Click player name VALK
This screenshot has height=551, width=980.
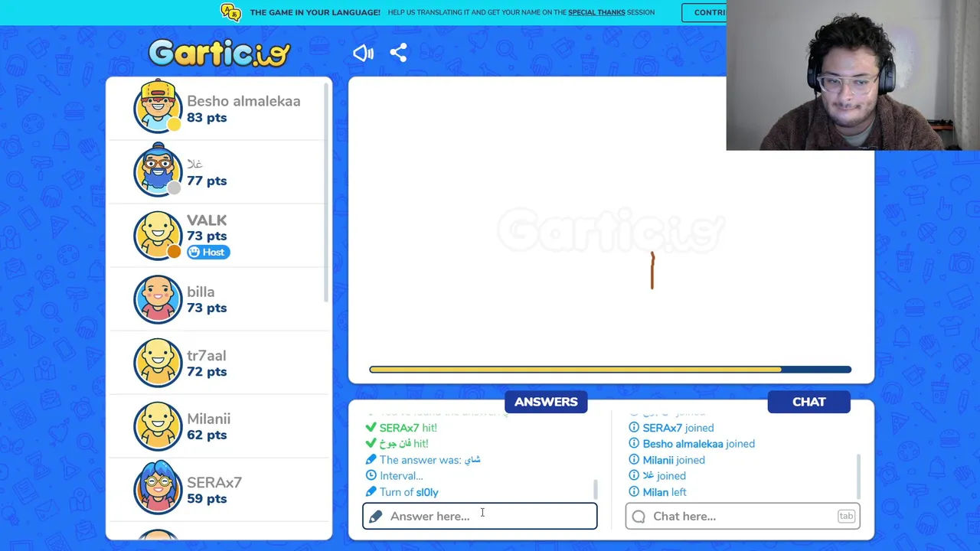(207, 220)
